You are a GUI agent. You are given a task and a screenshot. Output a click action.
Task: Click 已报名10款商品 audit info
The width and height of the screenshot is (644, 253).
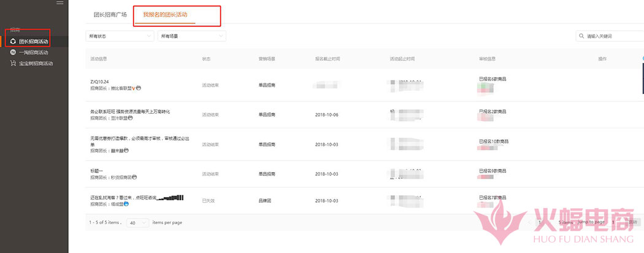[494, 141]
